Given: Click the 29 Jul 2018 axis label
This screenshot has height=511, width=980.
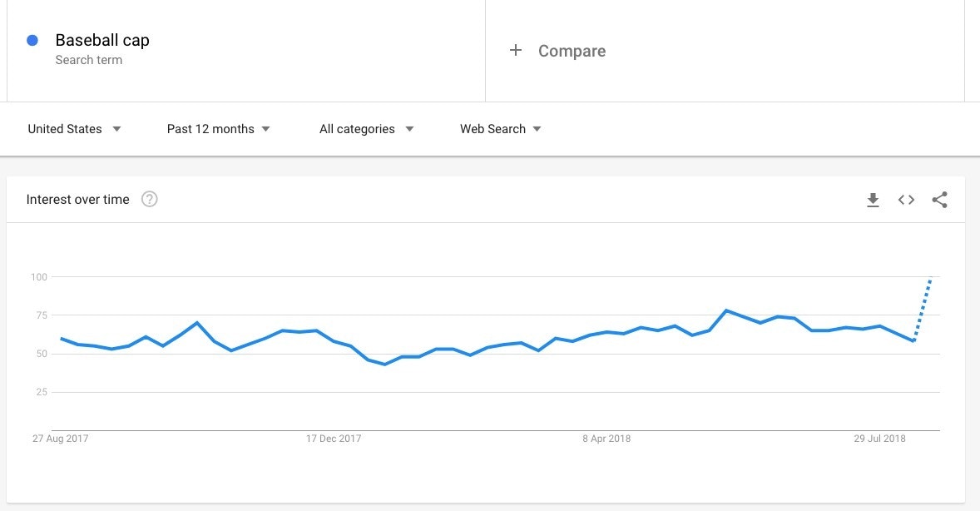Looking at the screenshot, I should coord(880,439).
